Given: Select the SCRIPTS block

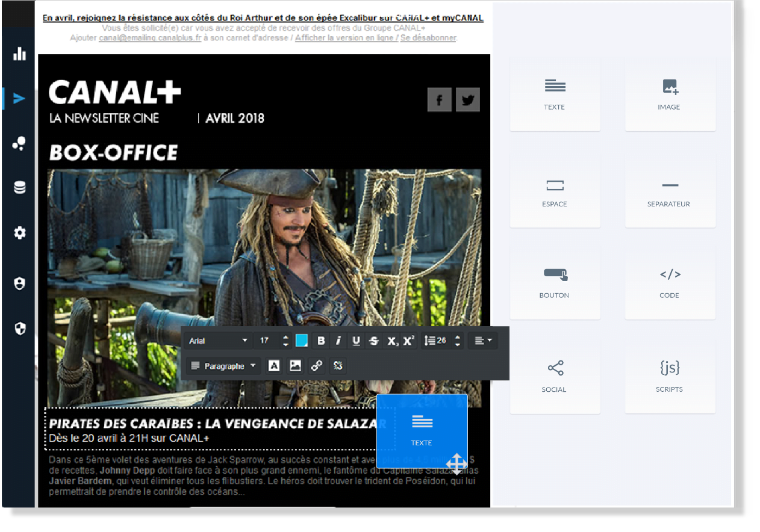Looking at the screenshot, I should [670, 379].
